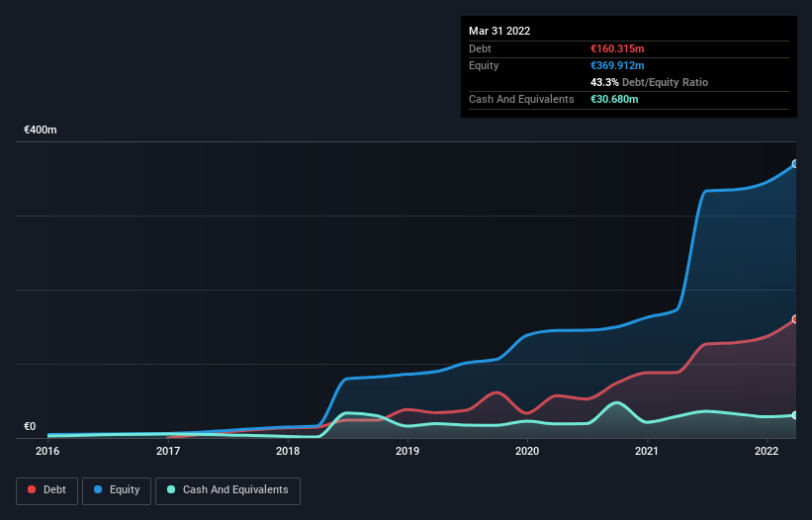Image resolution: width=812 pixels, height=520 pixels.
Task: Click the €160.315m debt value
Action: pyautogui.click(x=617, y=48)
